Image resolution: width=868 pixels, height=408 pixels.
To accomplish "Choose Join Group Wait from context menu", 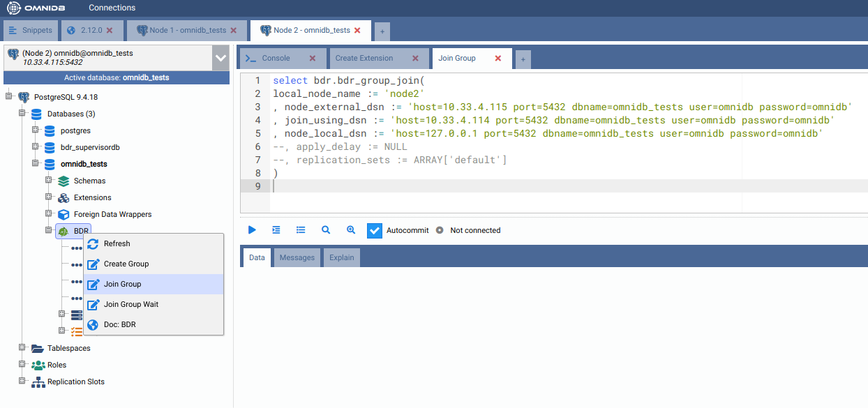I will coord(154,304).
